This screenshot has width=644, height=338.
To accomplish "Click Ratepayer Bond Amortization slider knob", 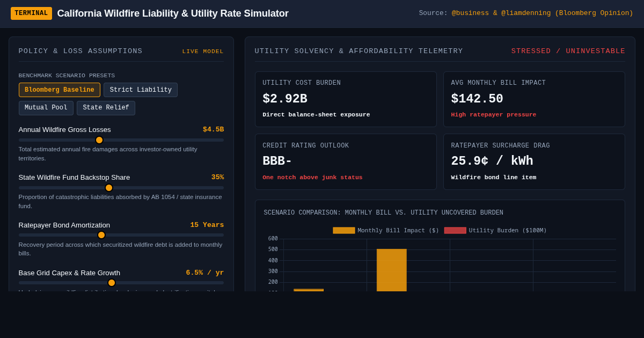I will (x=101, y=235).
